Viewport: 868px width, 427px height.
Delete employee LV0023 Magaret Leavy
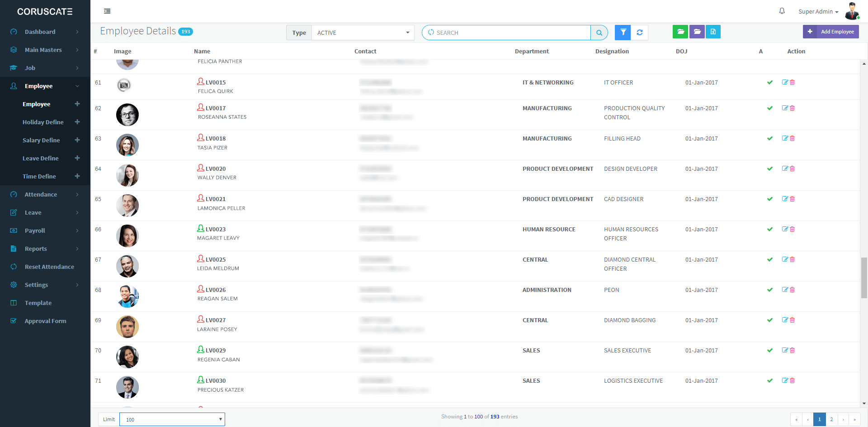793,229
